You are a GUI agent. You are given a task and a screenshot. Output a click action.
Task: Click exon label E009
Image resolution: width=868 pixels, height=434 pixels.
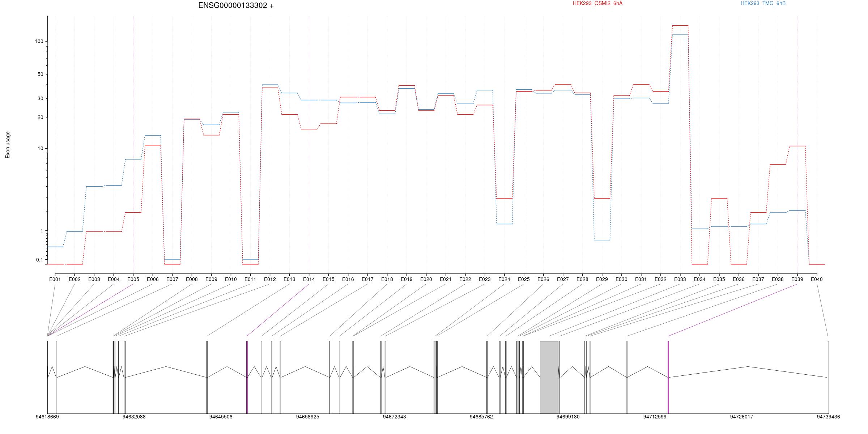pos(211,279)
